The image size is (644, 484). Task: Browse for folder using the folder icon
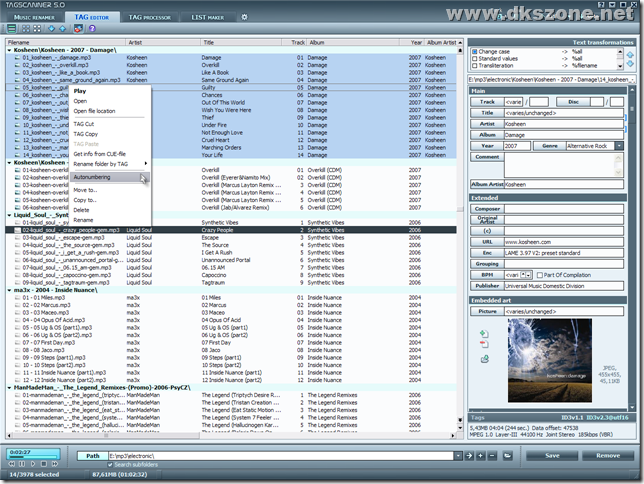point(508,456)
